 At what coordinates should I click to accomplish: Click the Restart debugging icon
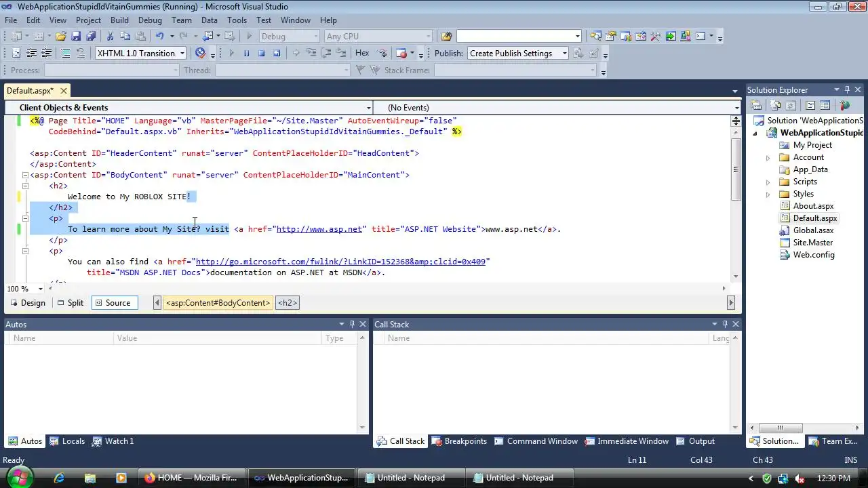(277, 54)
